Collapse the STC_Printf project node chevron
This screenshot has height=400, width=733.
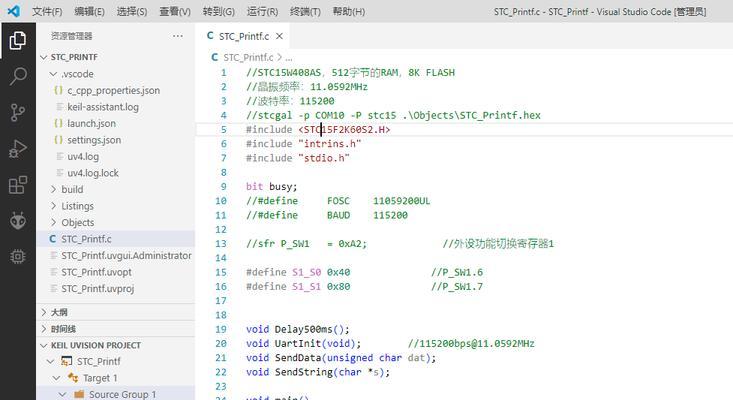[x=50, y=361]
